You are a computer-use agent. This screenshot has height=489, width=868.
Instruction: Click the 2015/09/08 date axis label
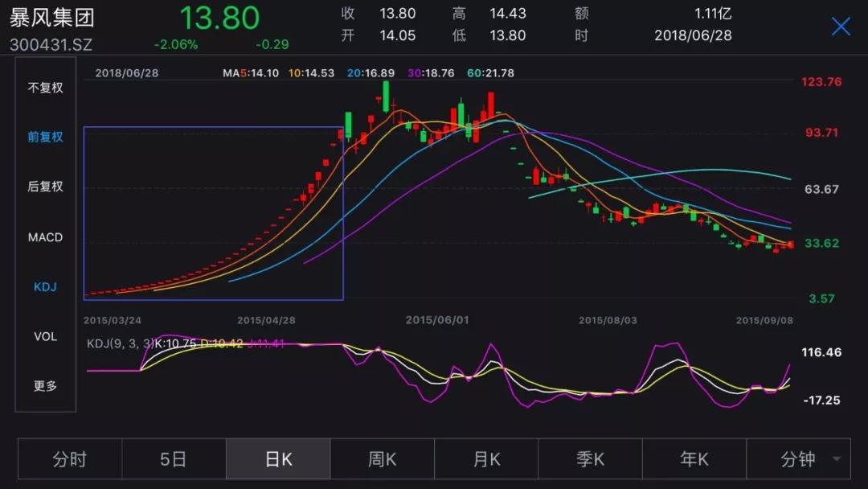(764, 321)
